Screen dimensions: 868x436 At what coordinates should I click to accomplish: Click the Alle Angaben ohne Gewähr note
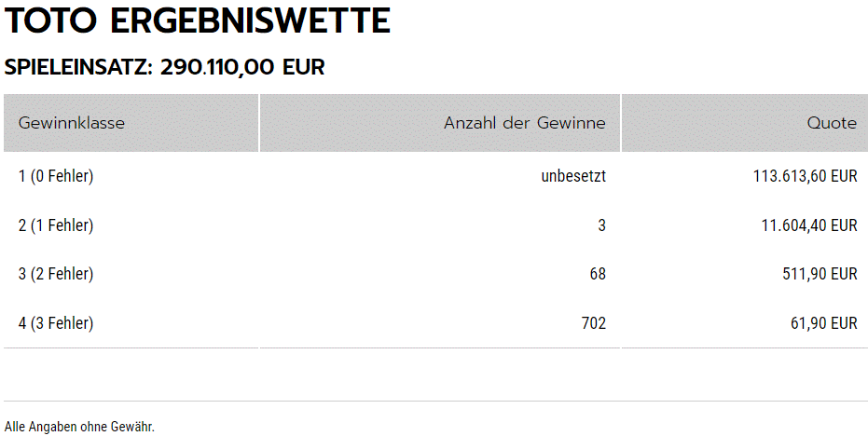pyautogui.click(x=80, y=427)
